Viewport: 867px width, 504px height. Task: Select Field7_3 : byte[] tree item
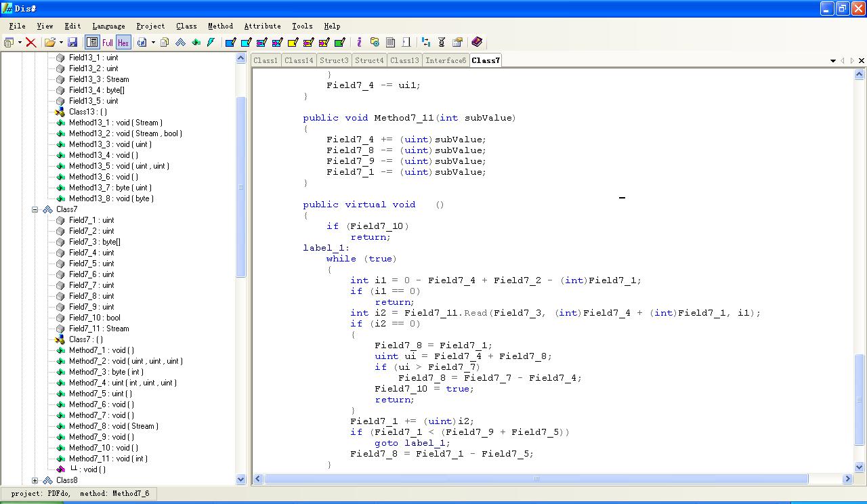[95, 242]
